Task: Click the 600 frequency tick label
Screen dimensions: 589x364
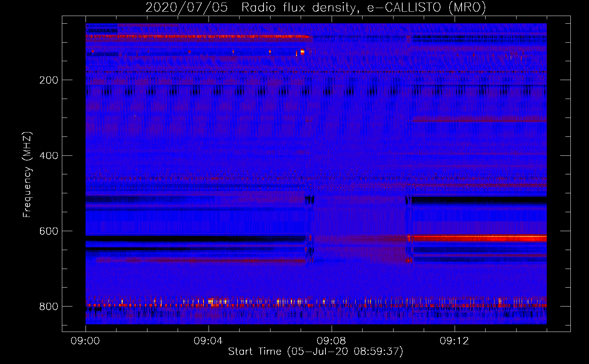Action: (x=49, y=232)
